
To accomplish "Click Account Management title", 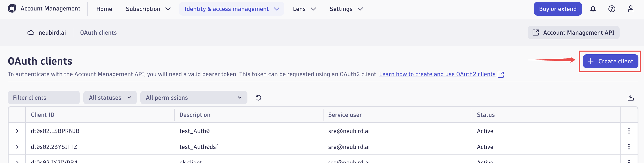I will 50,9.
